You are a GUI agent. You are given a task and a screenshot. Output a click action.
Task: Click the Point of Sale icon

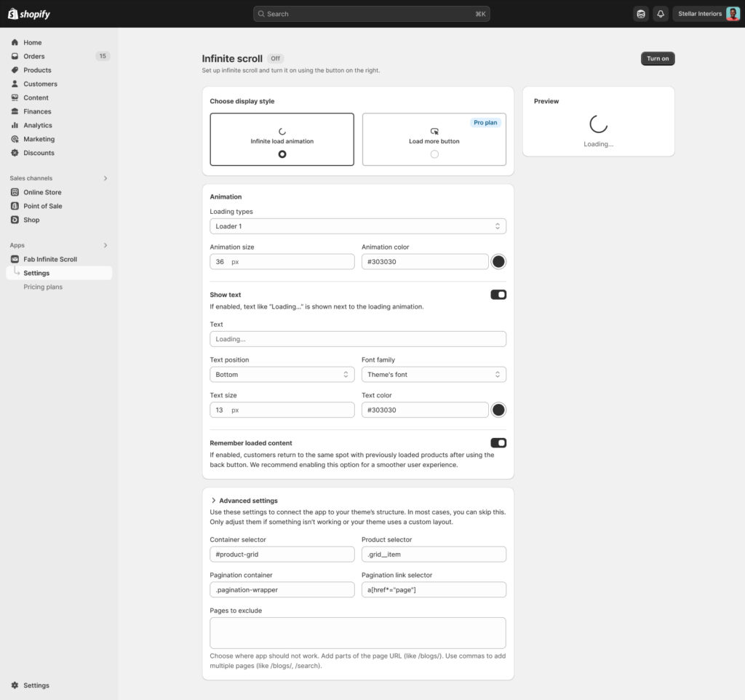[x=15, y=206]
